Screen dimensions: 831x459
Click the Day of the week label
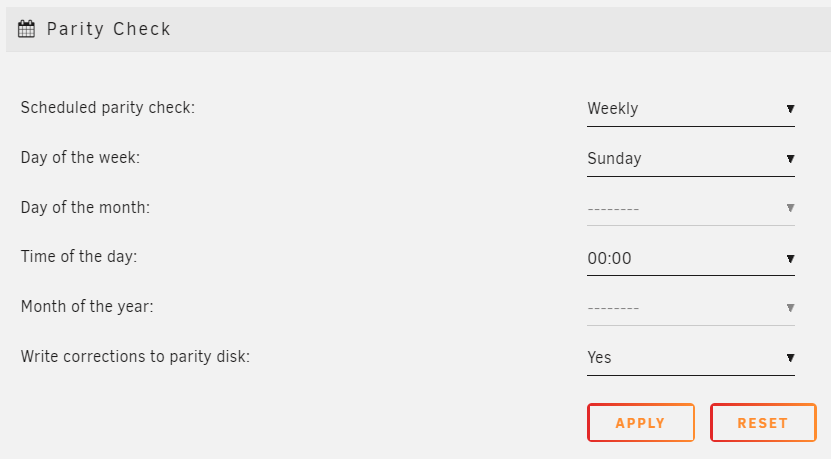pos(81,157)
